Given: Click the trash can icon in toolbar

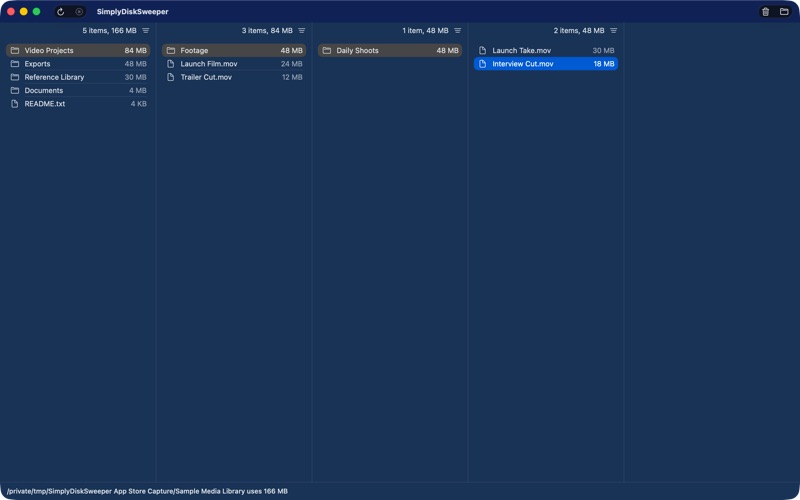Looking at the screenshot, I should pyautogui.click(x=765, y=12).
